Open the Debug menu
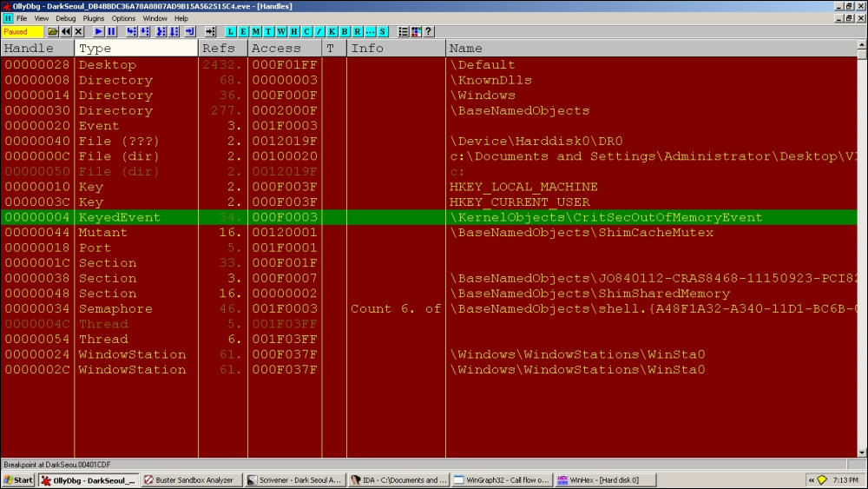The width and height of the screenshot is (868, 489). [x=65, y=18]
